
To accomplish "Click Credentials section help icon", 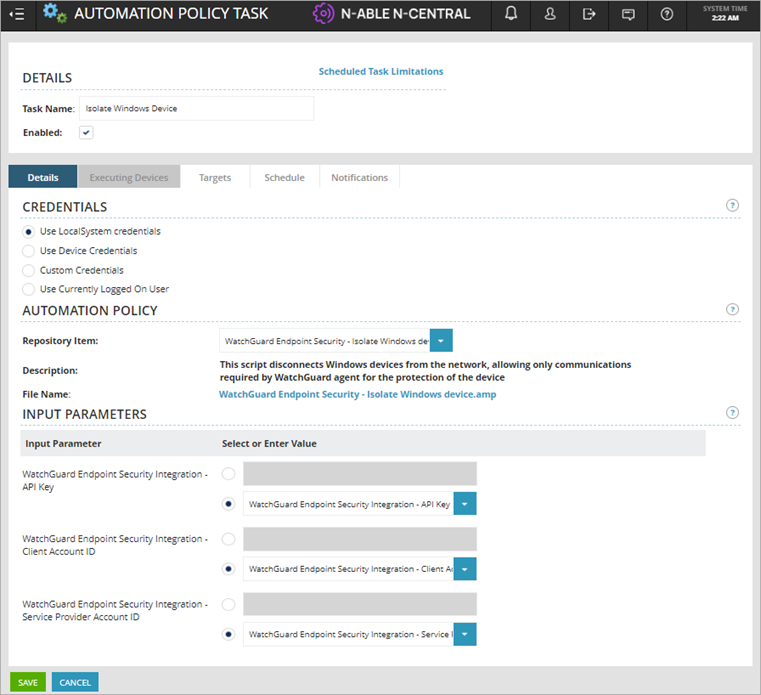I will pyautogui.click(x=732, y=205).
